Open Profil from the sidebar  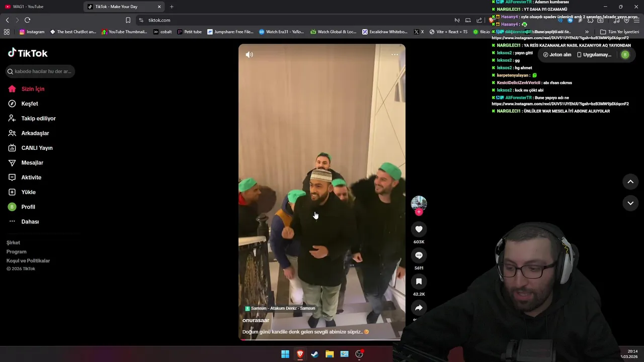pos(22,207)
